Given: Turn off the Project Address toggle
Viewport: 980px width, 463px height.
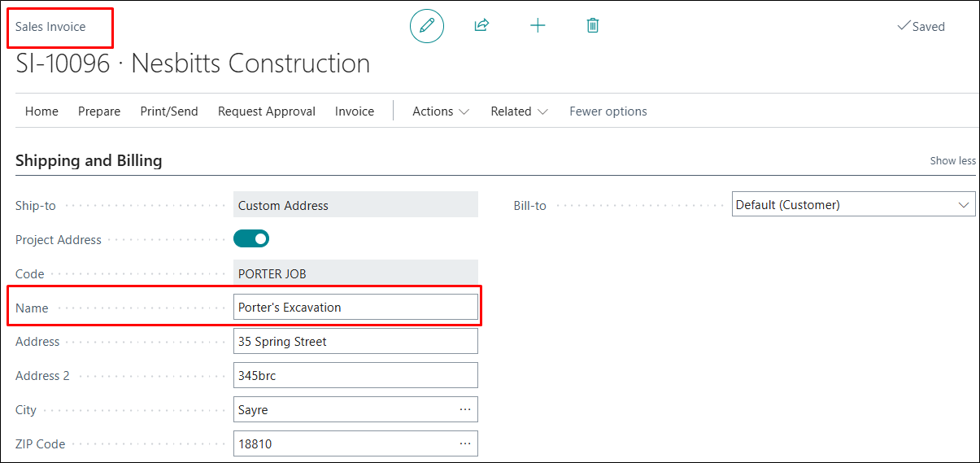Looking at the screenshot, I should (251, 239).
